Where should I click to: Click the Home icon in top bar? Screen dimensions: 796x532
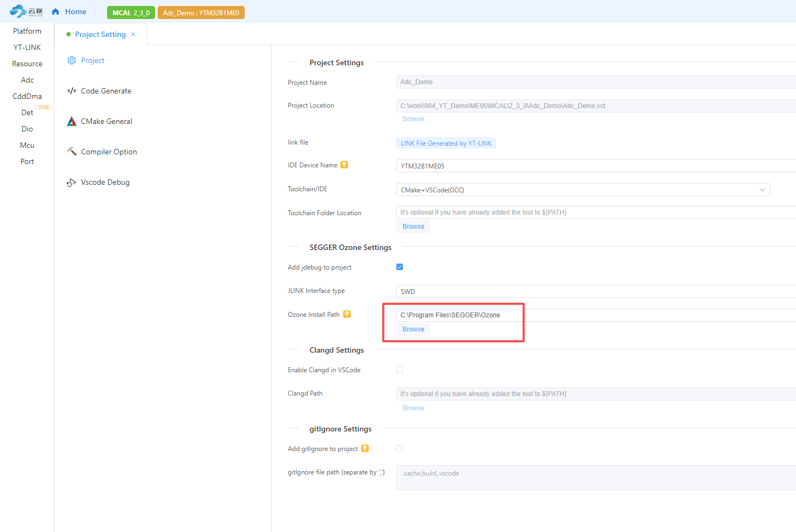coord(55,12)
